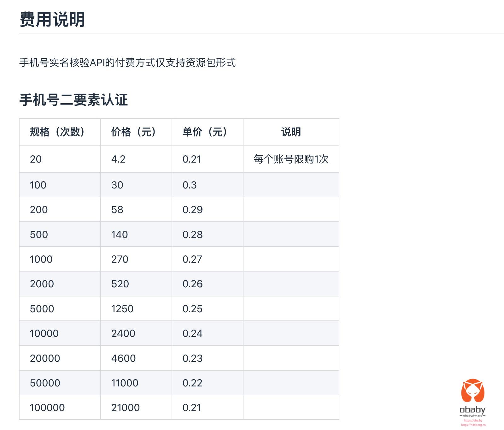
Task: Click the 说明 column header
Action: pyautogui.click(x=291, y=132)
